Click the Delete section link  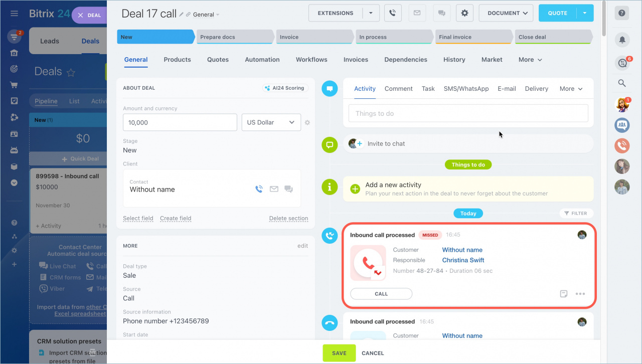(x=288, y=218)
